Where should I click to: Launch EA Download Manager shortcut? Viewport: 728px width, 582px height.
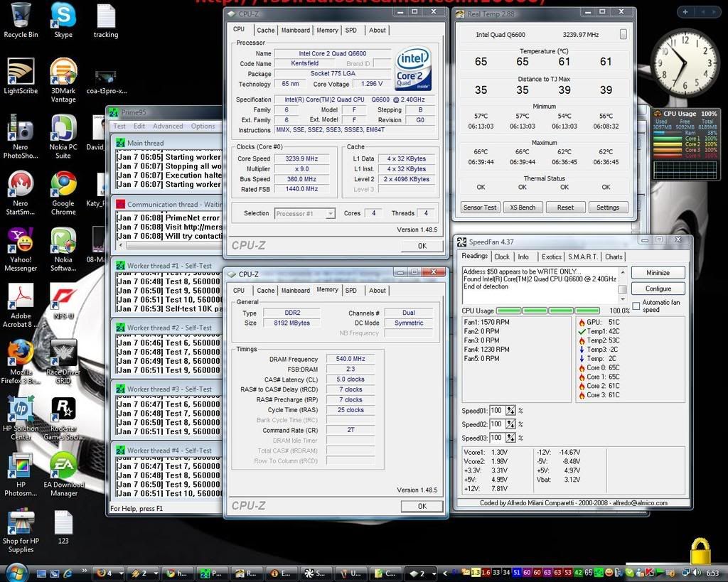[x=63, y=465]
